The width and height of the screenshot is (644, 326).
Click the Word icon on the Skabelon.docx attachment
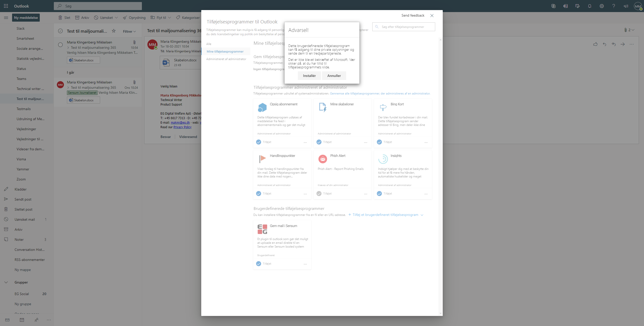(166, 62)
